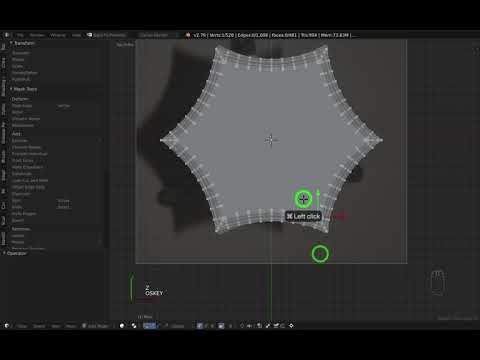Toggle limit selection to visible icon
The width and height of the screenshot is (480, 360).
(x=221, y=326)
